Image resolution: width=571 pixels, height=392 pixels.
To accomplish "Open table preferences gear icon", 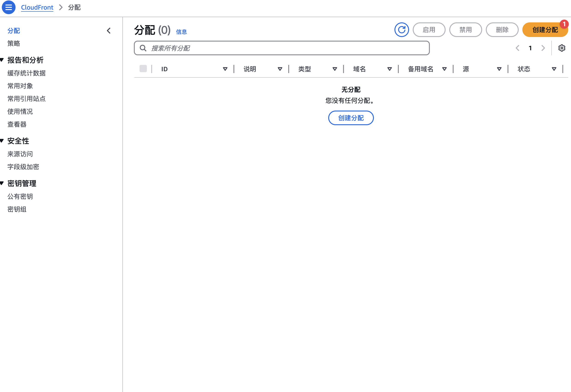I will (562, 48).
